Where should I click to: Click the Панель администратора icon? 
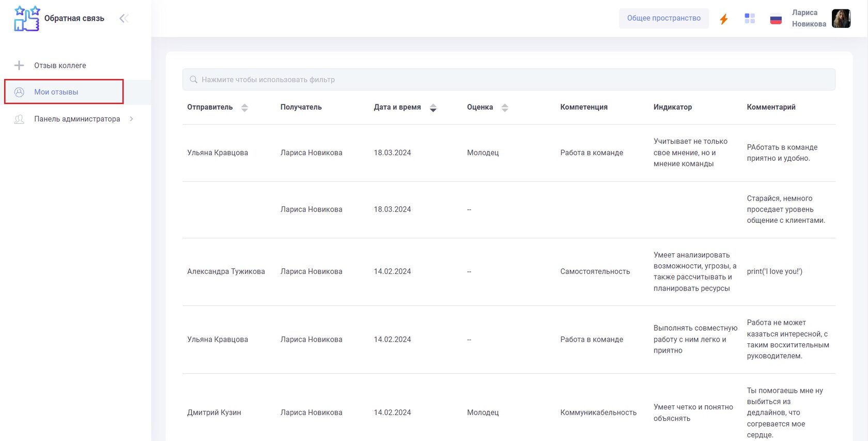point(19,119)
